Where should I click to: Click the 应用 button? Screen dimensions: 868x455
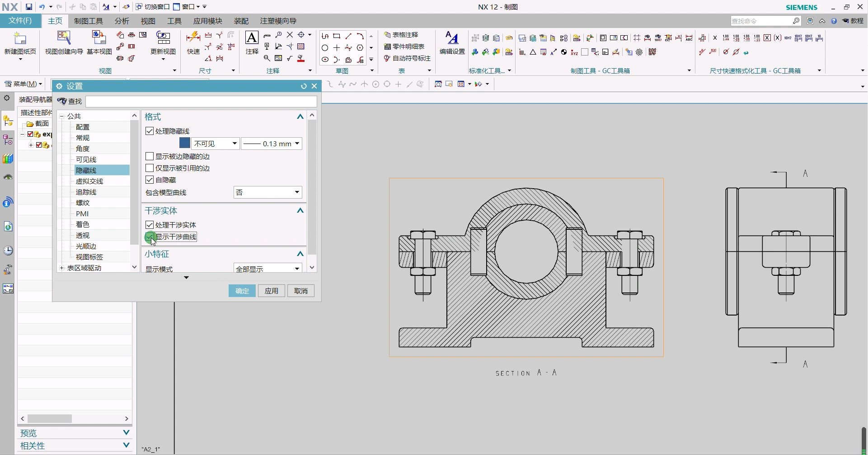pos(272,291)
